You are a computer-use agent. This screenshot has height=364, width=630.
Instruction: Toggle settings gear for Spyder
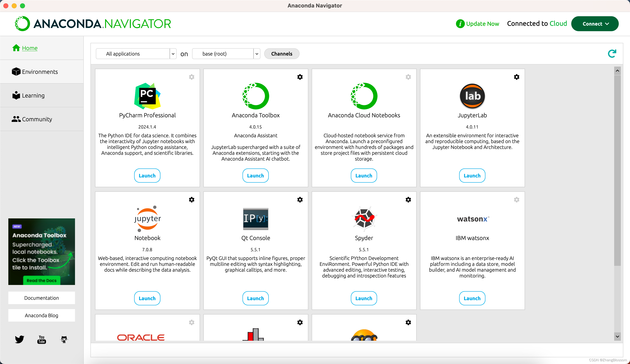pos(408,200)
